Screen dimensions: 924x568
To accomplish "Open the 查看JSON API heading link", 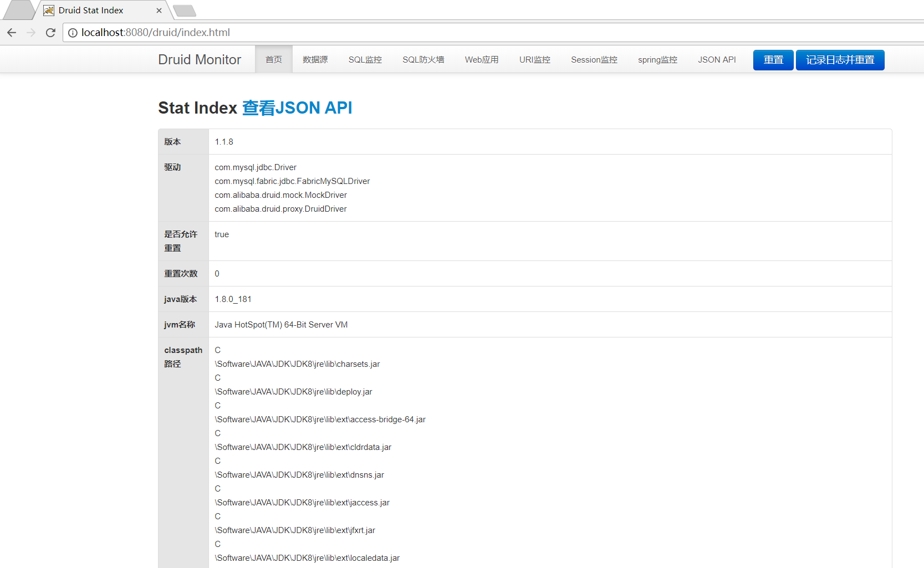I will (297, 108).
